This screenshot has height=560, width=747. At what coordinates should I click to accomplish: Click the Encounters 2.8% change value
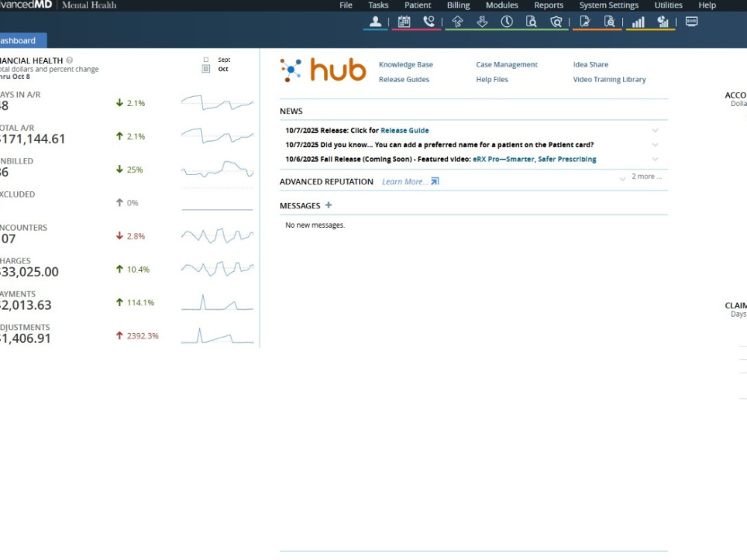(136, 236)
